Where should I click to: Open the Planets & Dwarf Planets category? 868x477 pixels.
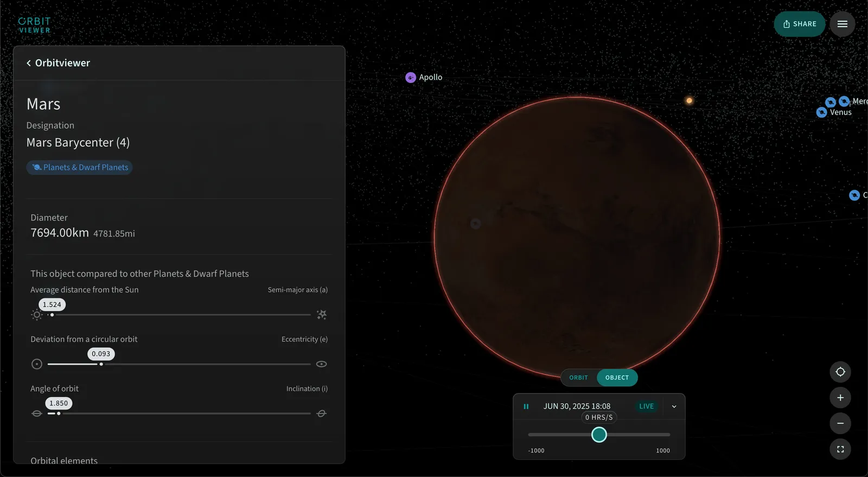(x=80, y=168)
